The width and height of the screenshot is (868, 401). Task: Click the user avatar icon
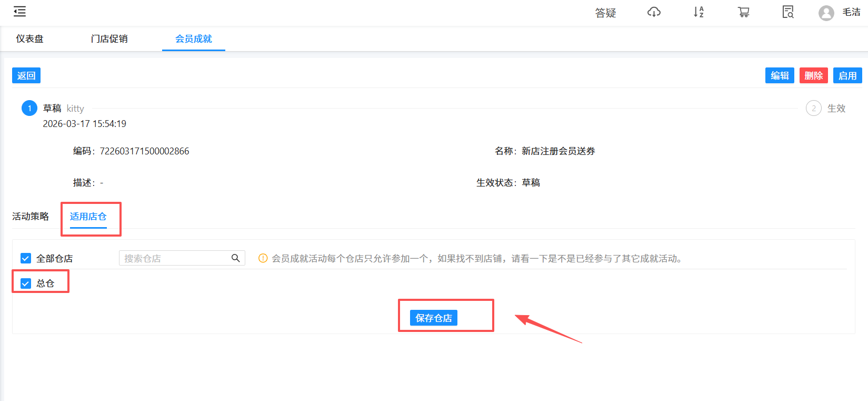[x=826, y=13]
